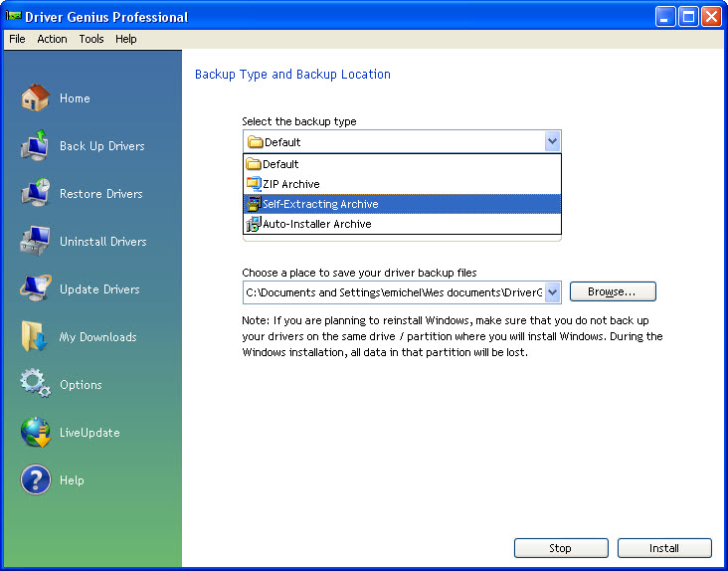Open the Action menu
This screenshot has width=728, height=571.
click(x=52, y=39)
